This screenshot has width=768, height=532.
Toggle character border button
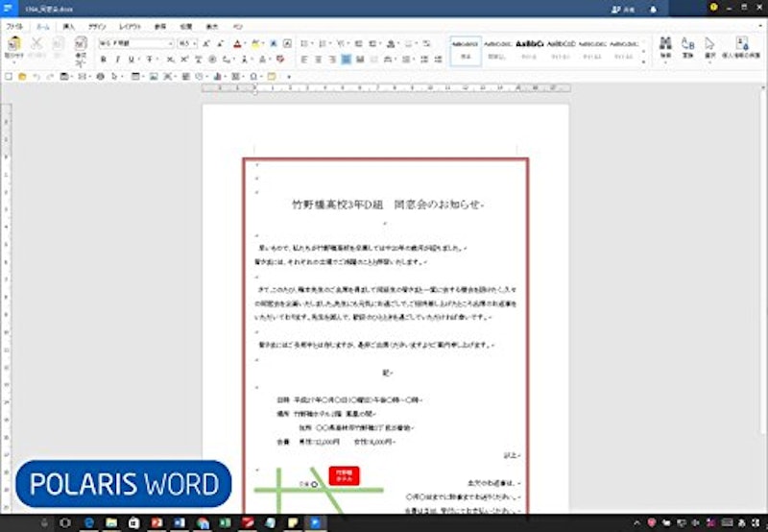point(287,43)
